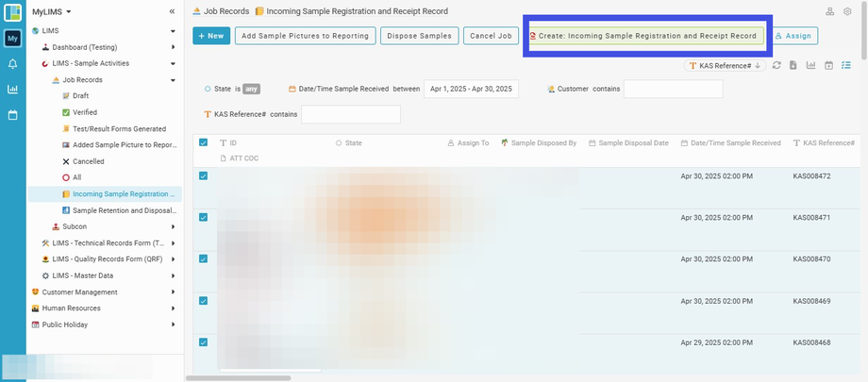Click the KAS Reference# sort pill

725,65
